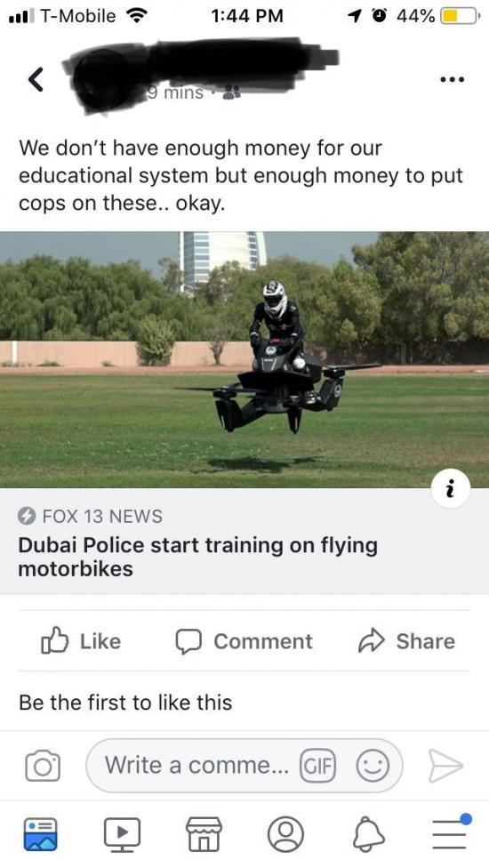Open Dubai Police flying motorbikes headline
489x868 pixels.
198,557
